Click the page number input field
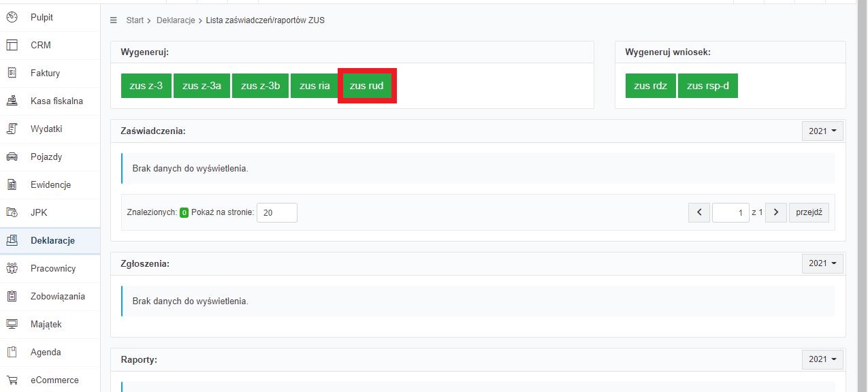The width and height of the screenshot is (868, 392). [x=730, y=212]
